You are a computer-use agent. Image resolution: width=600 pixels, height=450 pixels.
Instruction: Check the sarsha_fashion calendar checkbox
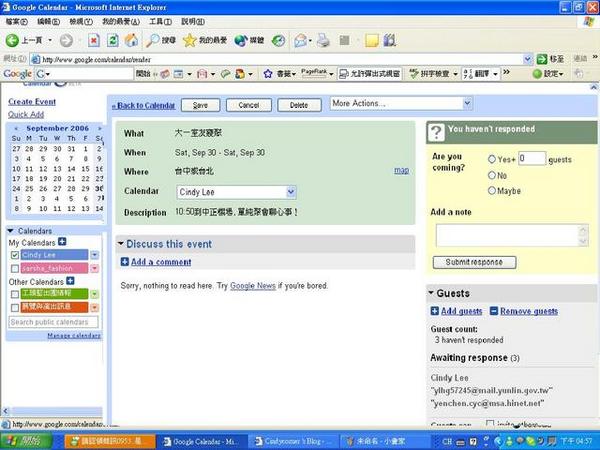pyautogui.click(x=15, y=268)
